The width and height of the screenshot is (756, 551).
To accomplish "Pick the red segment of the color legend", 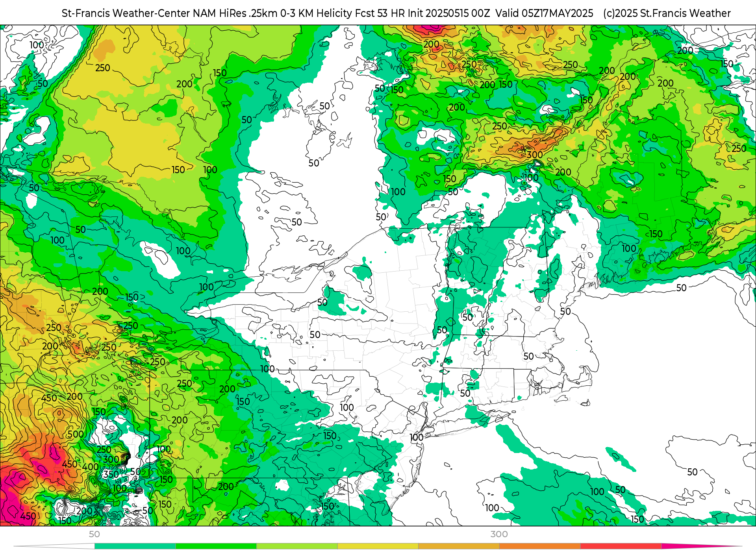I will (x=621, y=546).
